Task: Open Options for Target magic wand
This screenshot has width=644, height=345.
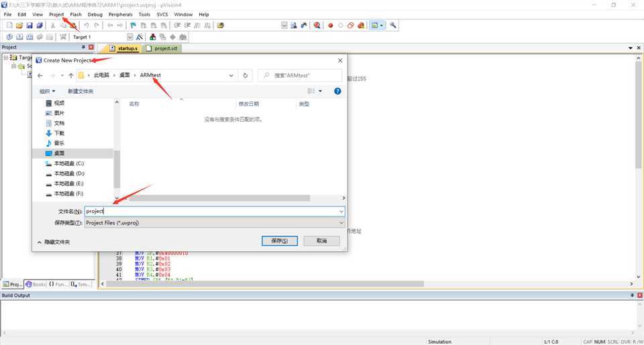Action: (x=140, y=37)
